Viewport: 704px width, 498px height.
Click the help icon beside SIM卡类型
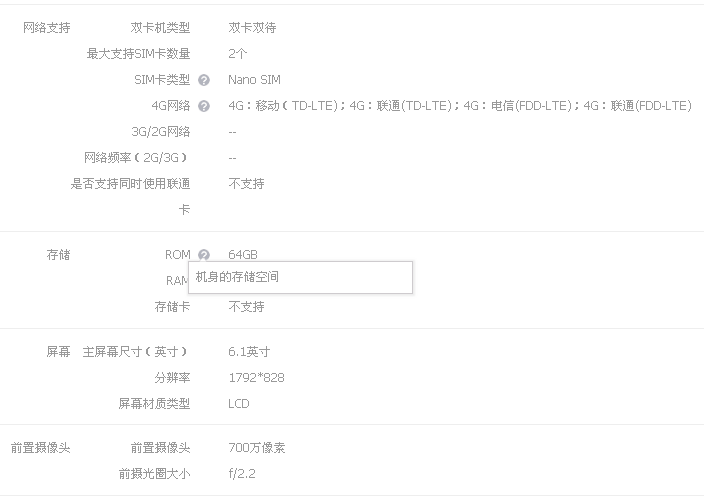pos(204,80)
